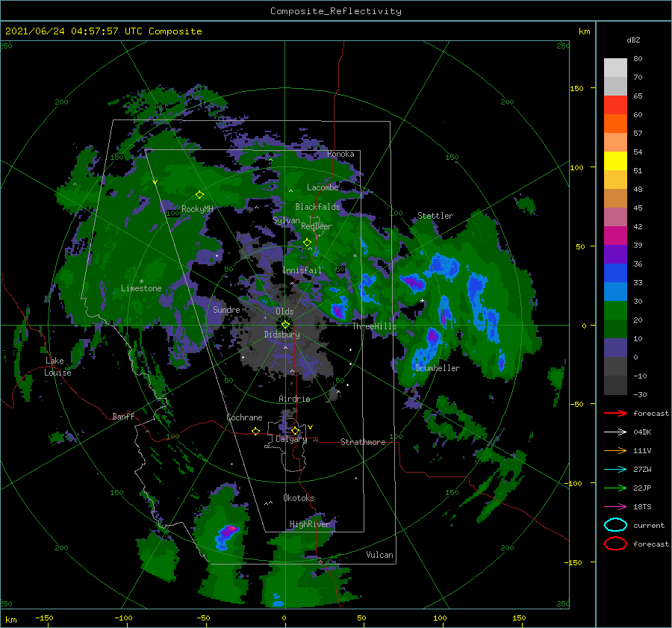
Task: Click the Airdrie city label
Action: [x=294, y=399]
